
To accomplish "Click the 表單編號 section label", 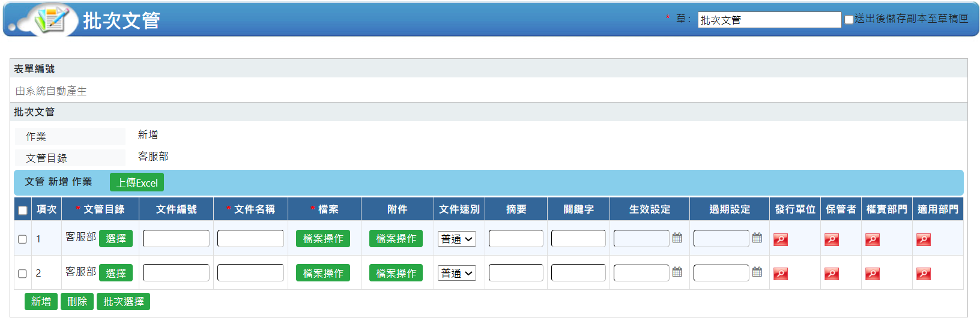I will coord(34,69).
